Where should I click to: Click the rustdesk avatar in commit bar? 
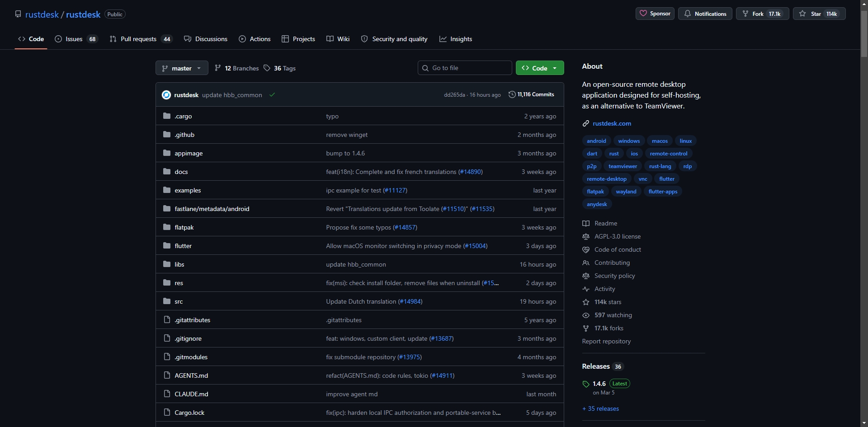point(166,95)
